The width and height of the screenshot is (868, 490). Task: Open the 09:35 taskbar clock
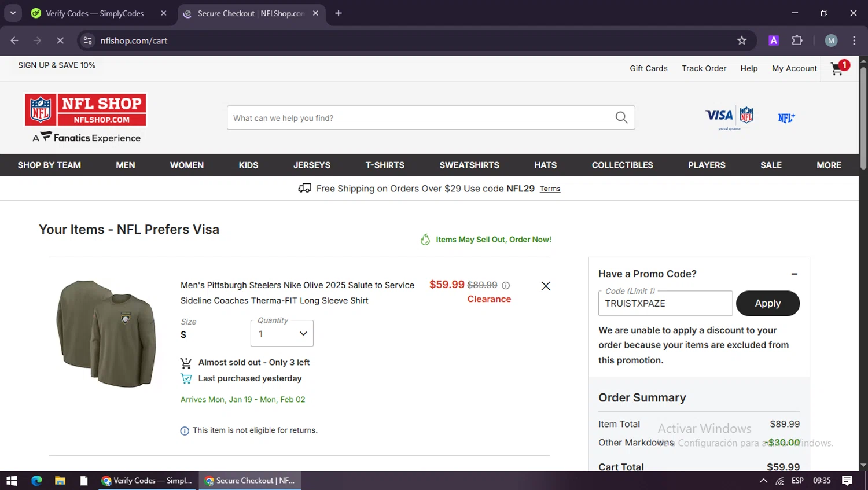coord(822,481)
